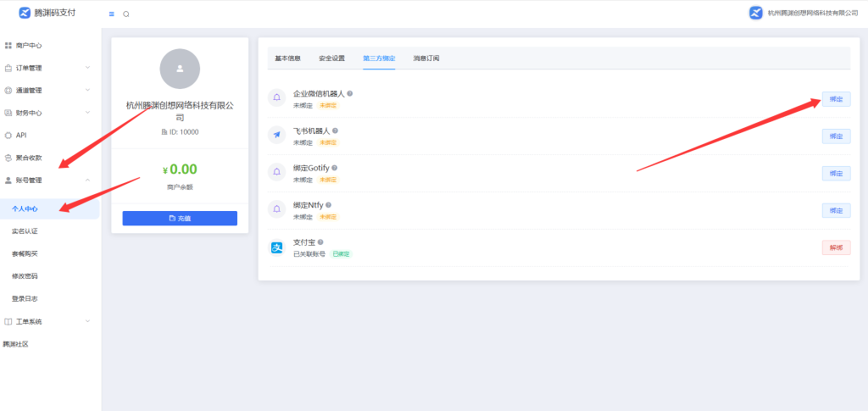Expand 订单管理 menu chevron

87,68
